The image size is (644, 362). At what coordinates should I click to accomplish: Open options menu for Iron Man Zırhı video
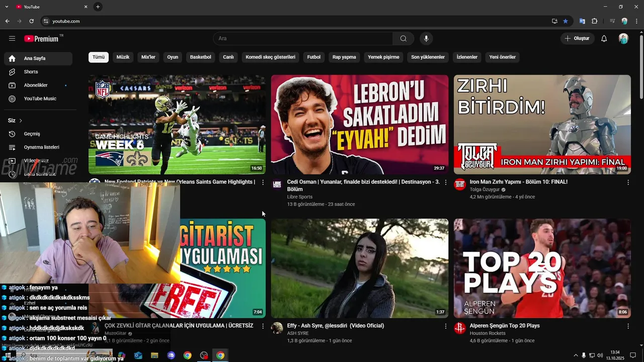pyautogui.click(x=628, y=182)
